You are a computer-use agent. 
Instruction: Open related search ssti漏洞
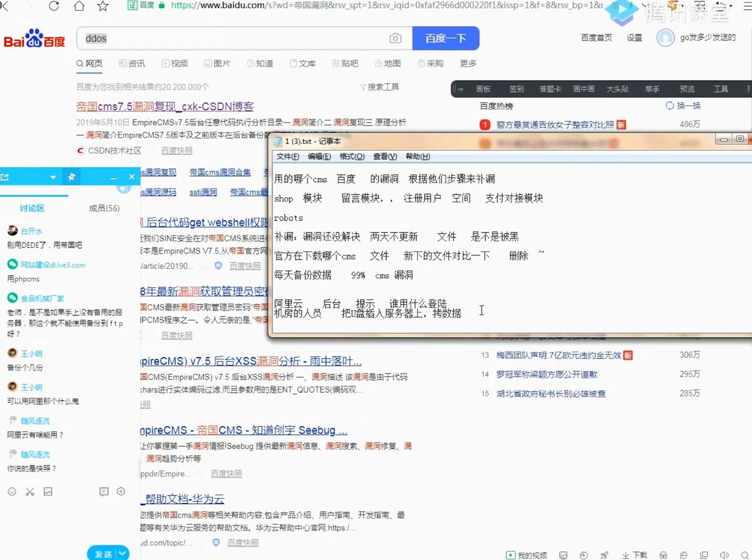tap(203, 192)
